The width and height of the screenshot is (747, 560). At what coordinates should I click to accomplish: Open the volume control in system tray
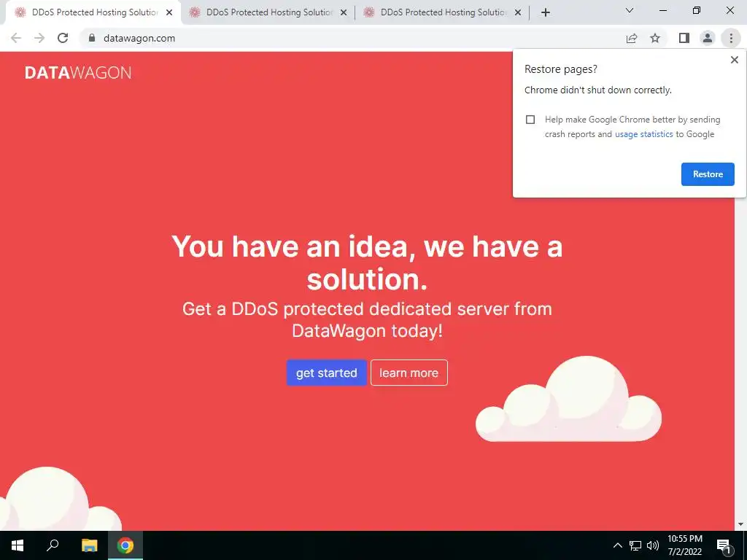[x=653, y=545]
